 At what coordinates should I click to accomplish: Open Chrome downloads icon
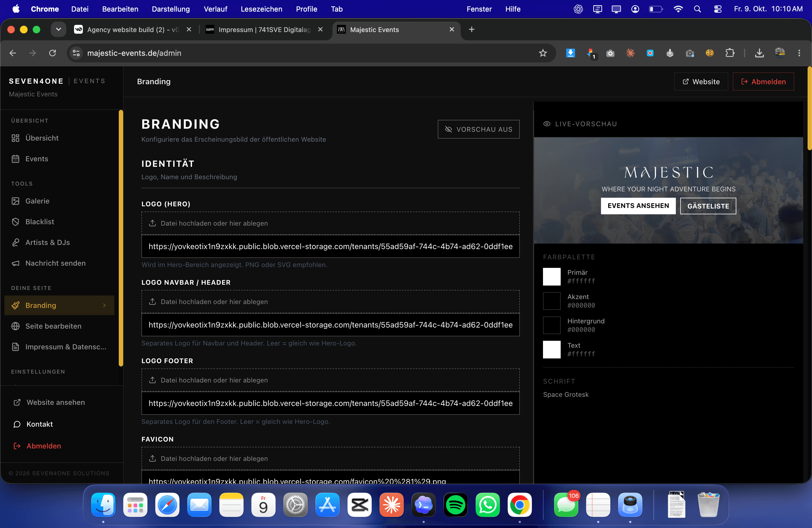[760, 53]
